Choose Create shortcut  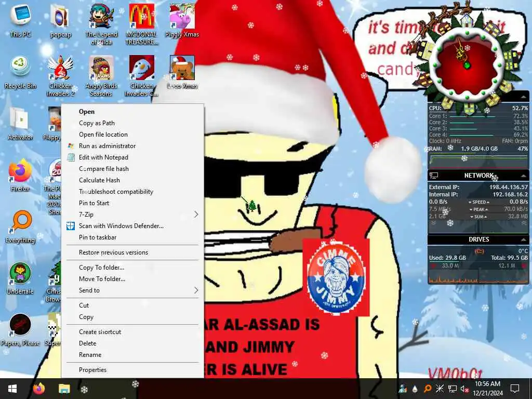tap(132, 332)
